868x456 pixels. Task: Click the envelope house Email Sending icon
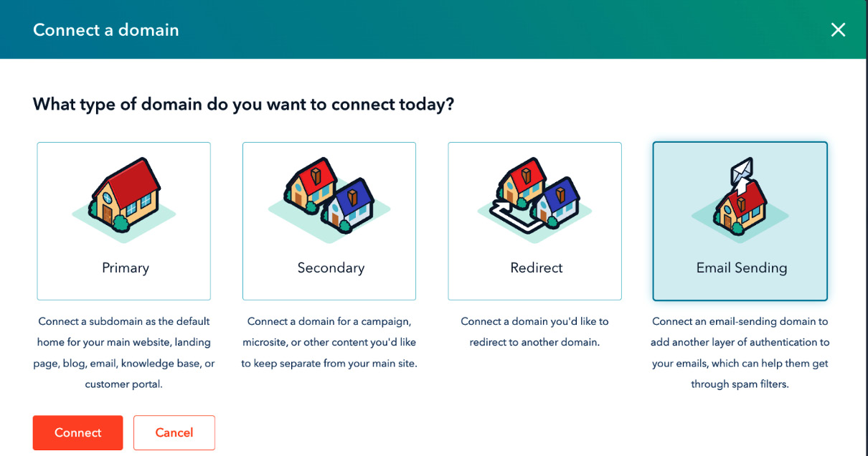(x=740, y=195)
